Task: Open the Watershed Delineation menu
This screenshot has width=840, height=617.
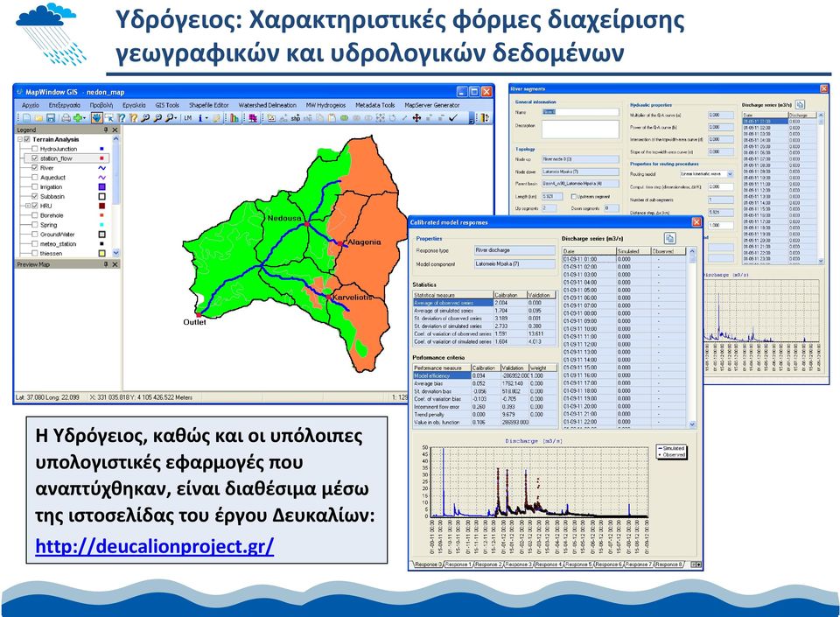Action: (268, 105)
